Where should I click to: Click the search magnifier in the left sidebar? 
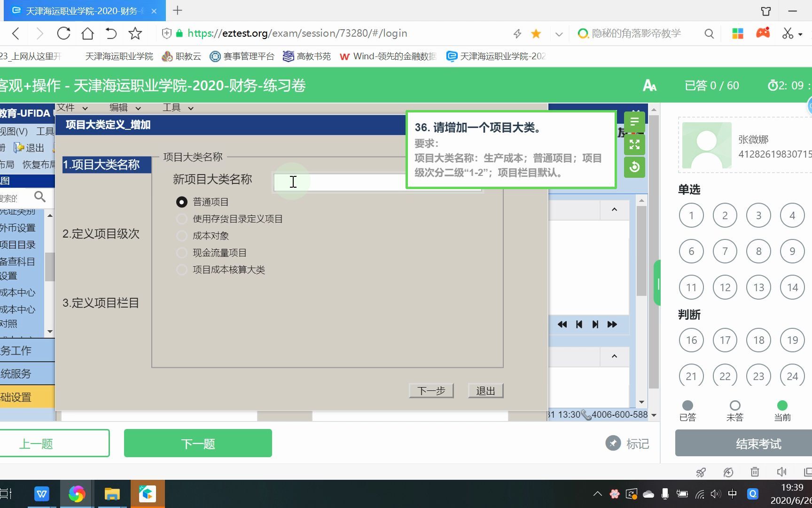click(x=39, y=197)
